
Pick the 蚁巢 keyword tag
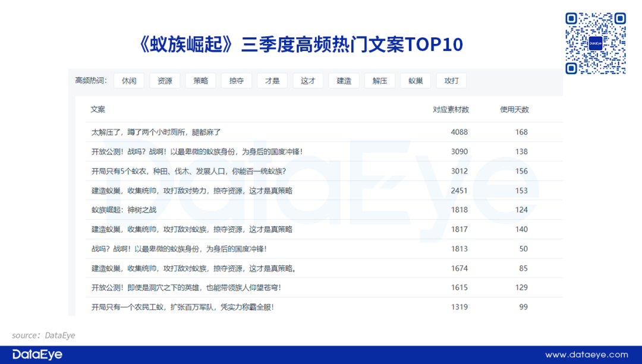click(x=416, y=81)
